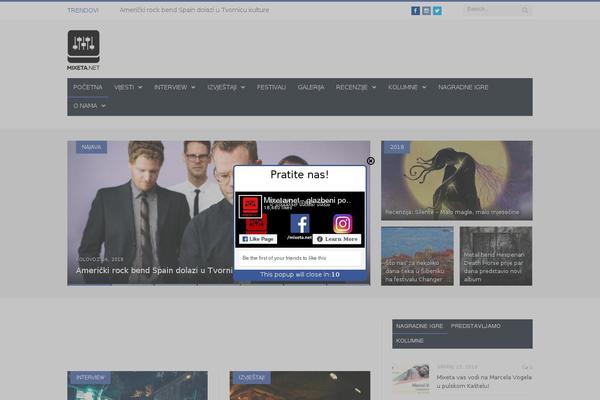Open the Hesperian Death Horse article
The image size is (600, 400).
point(496,256)
